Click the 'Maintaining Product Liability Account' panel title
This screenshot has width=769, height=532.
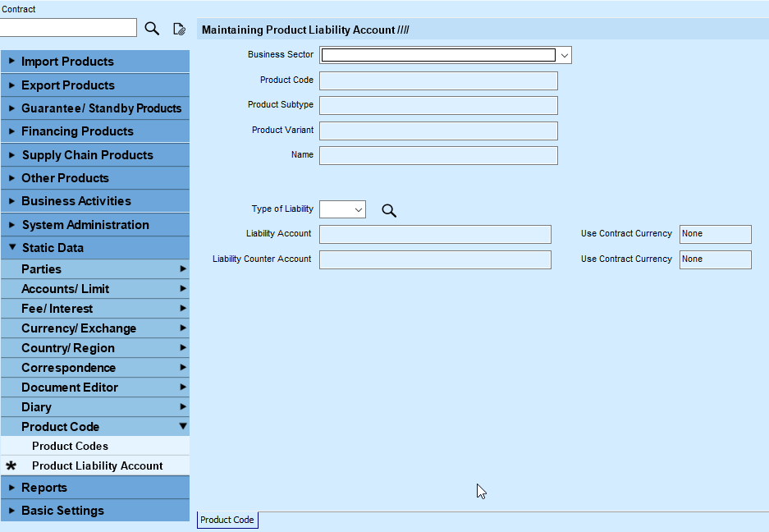pyautogui.click(x=305, y=30)
